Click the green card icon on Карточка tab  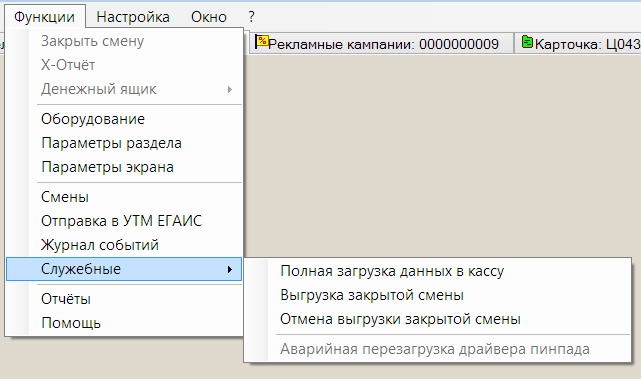(528, 42)
